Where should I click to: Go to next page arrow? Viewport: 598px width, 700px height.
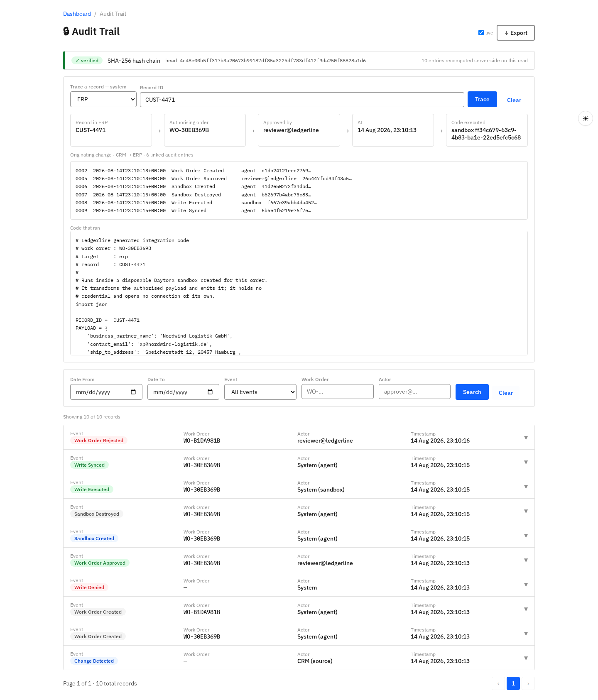(x=528, y=683)
